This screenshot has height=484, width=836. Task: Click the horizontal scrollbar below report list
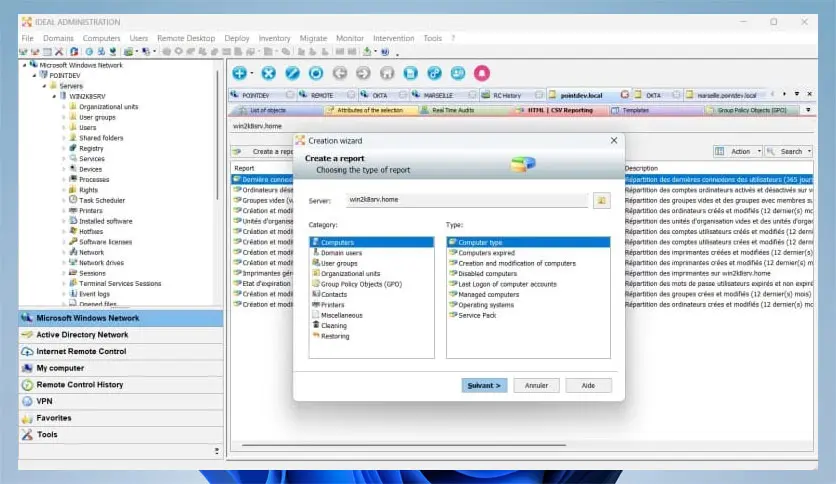click(x=404, y=445)
